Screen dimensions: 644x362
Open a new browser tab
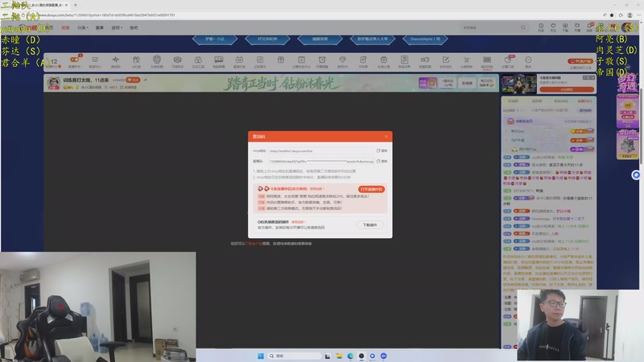[75, 5]
